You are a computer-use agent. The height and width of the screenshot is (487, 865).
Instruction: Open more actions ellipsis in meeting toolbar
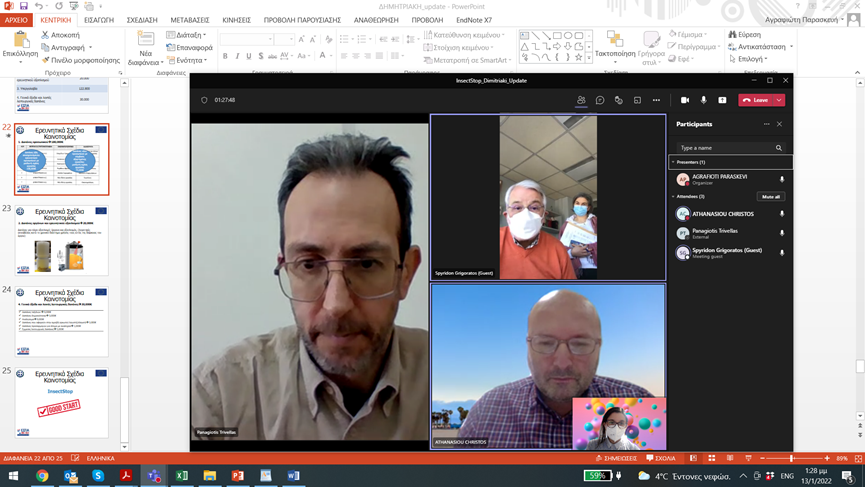click(x=657, y=100)
